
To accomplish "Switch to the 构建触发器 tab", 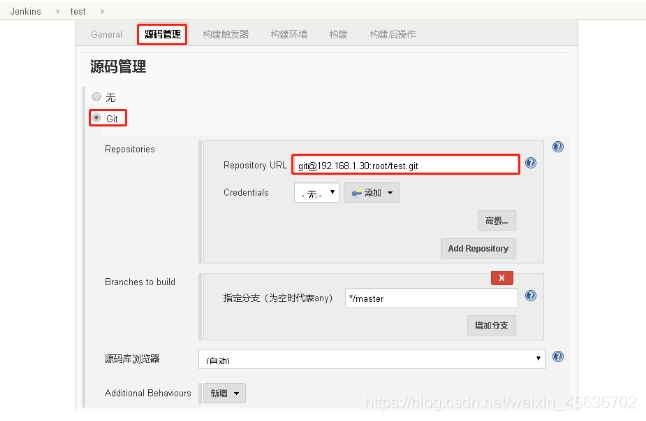I will point(226,34).
